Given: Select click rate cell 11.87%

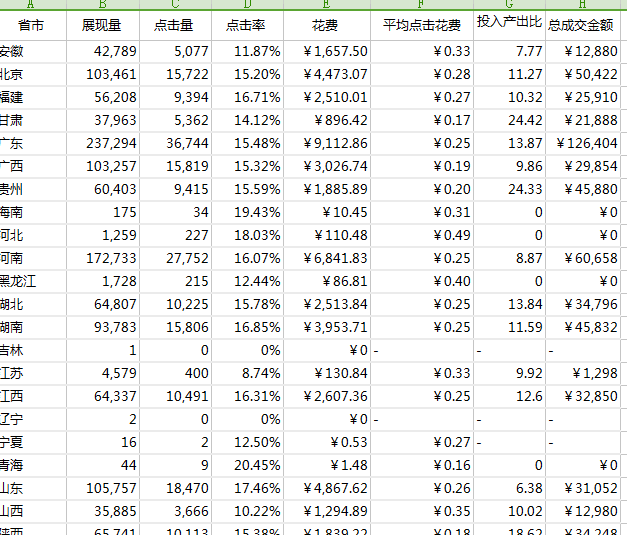Looking at the screenshot, I should 247,52.
